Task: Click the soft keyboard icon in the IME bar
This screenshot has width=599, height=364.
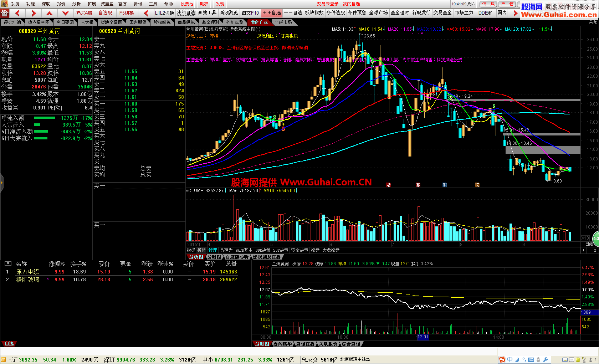Action: coord(531,360)
